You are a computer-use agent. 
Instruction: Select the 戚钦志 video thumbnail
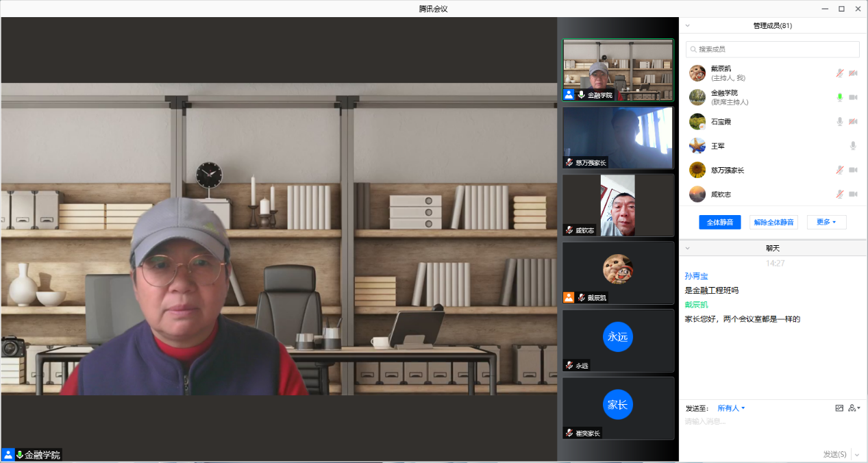point(618,205)
